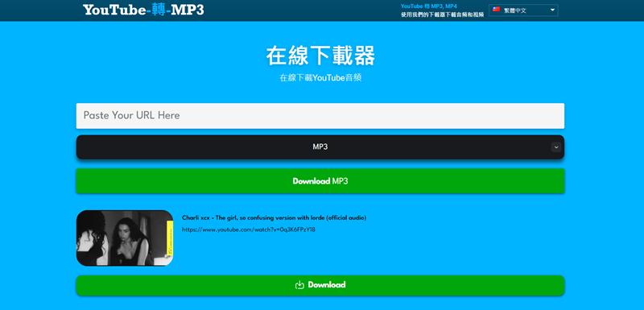Open the MP3 format selector

320,147
